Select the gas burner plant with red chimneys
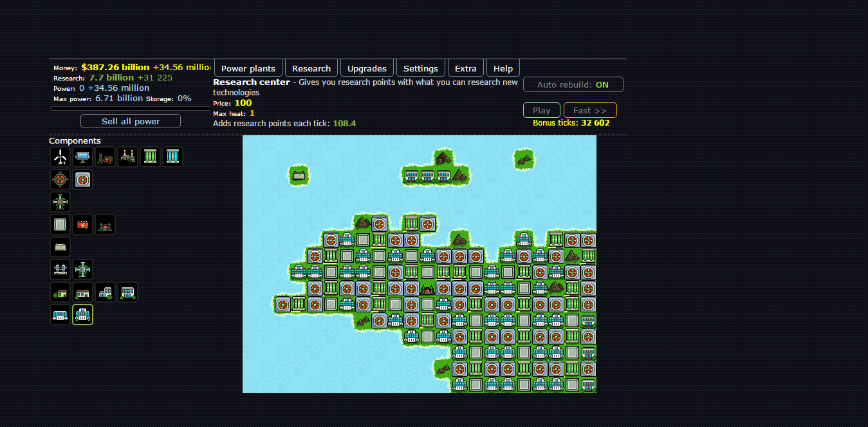Screen dimensions: 868x427 coord(127,157)
